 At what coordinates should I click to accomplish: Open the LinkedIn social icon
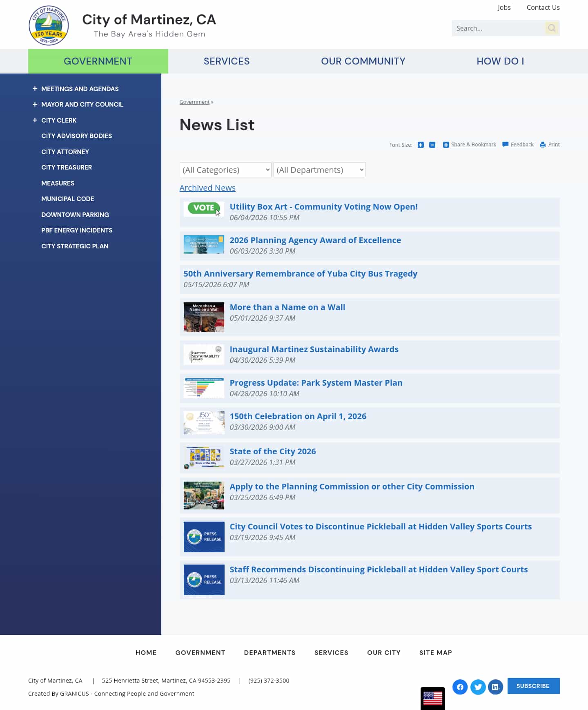pyautogui.click(x=495, y=687)
